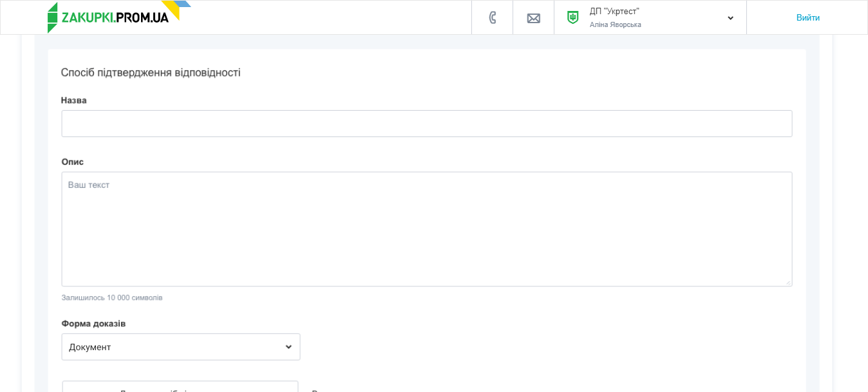Click the Форма доказів label
Image resolution: width=868 pixels, height=392 pixels.
[93, 323]
